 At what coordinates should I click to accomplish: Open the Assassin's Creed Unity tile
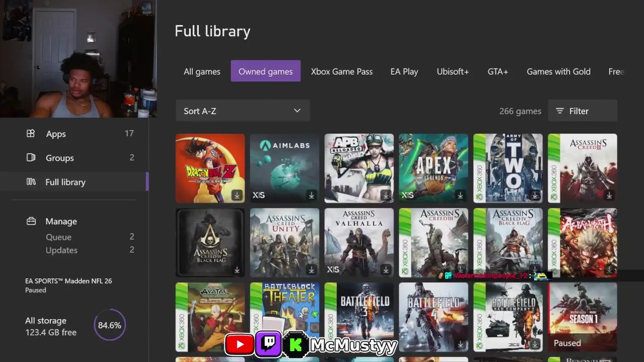tap(284, 242)
